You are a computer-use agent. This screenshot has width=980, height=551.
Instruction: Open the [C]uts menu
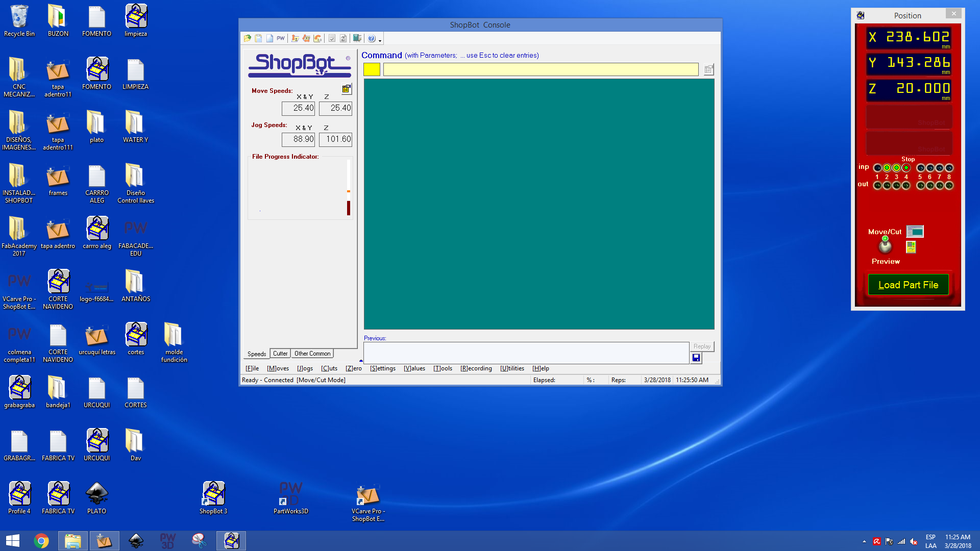(329, 368)
